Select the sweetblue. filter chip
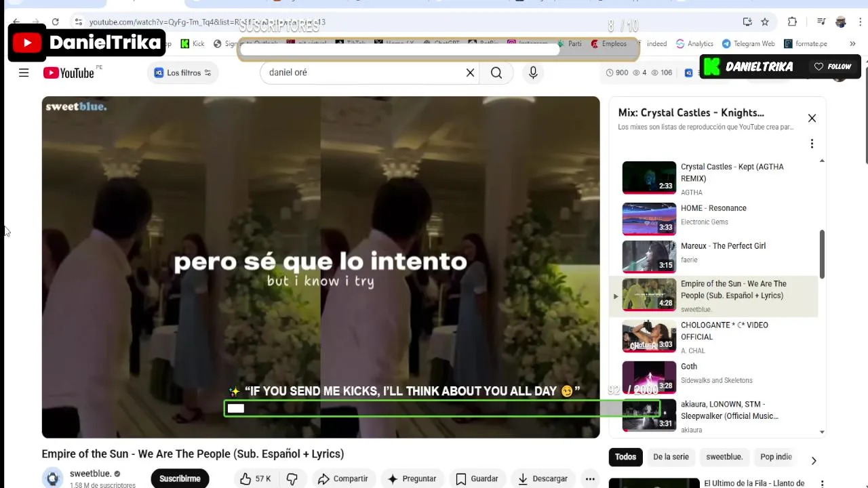 (724, 457)
